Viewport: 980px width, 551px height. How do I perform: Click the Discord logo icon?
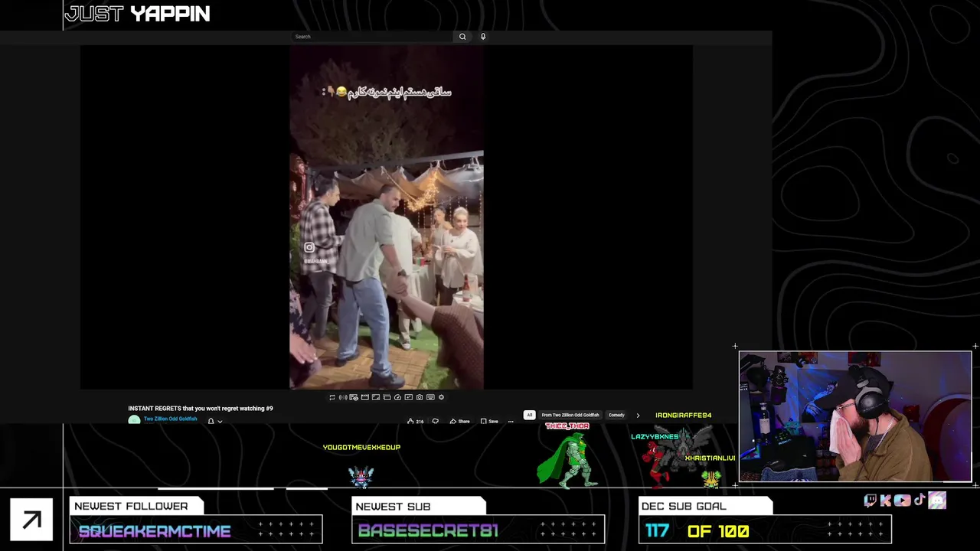[x=937, y=500]
